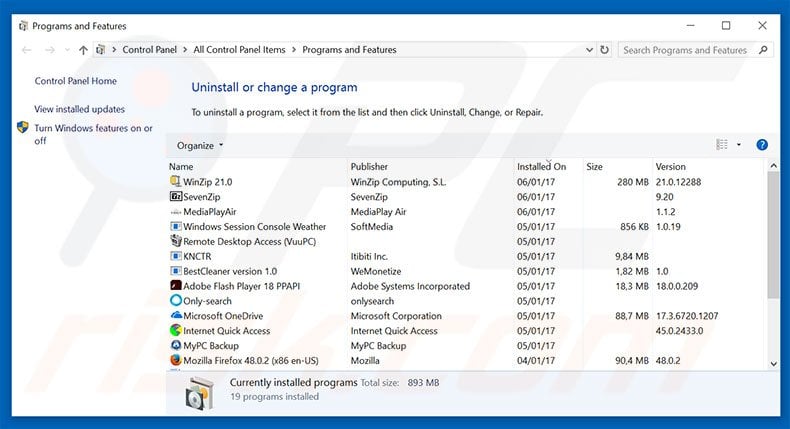Open the recent locations dropdown arrow
The width and height of the screenshot is (790, 429).
(67, 50)
